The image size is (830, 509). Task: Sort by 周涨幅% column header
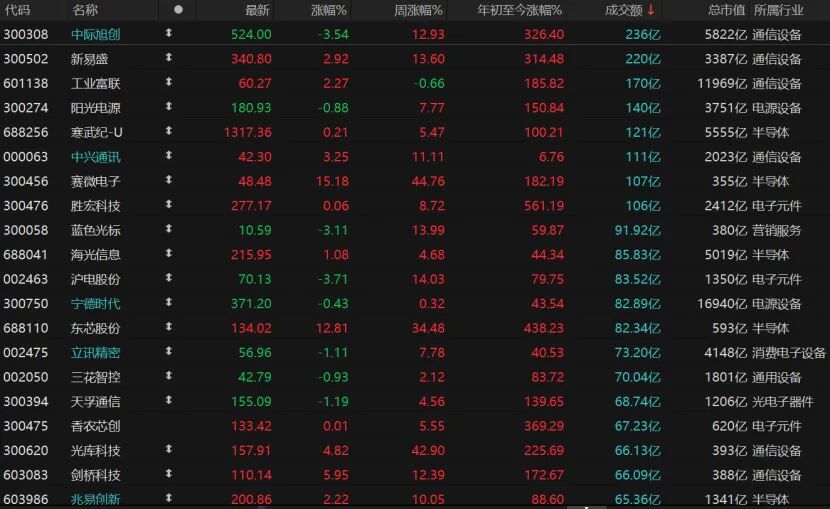[x=418, y=10]
